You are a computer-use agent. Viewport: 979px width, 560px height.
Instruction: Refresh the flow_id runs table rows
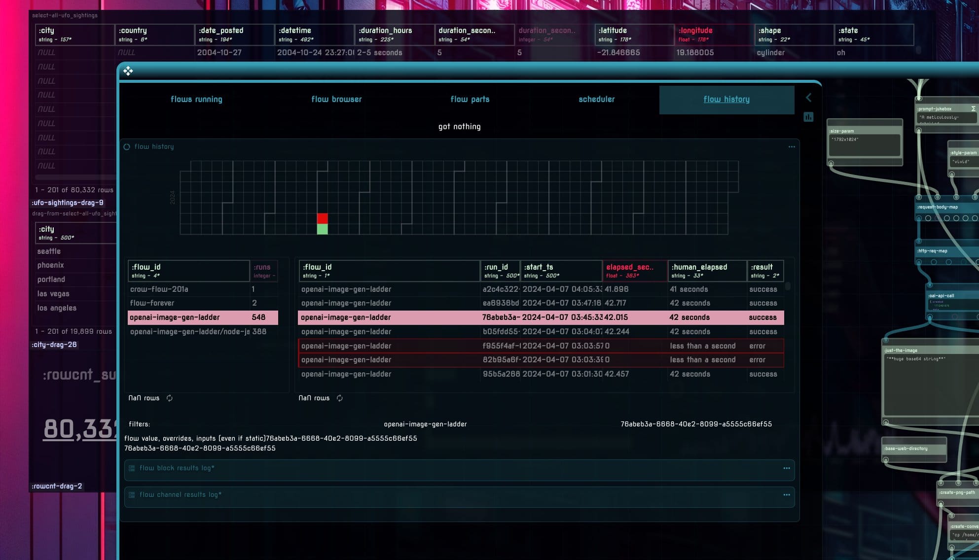point(170,398)
